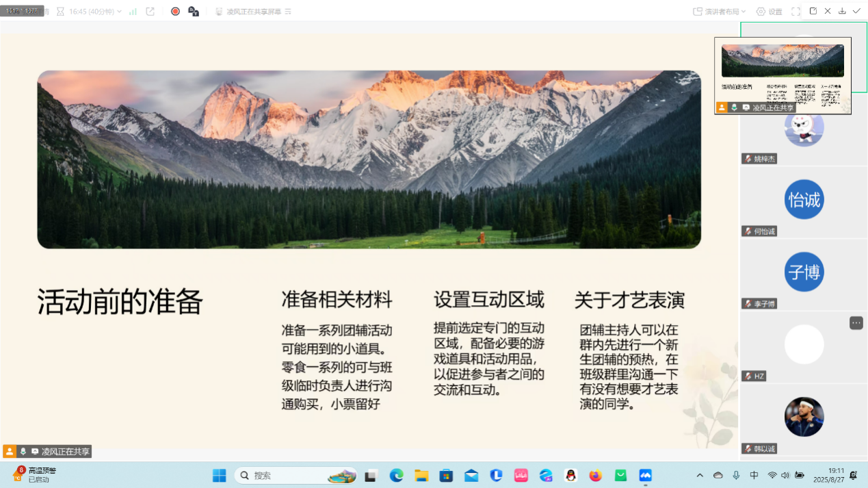Viewport: 868px width, 488px height.
Task: Click the Windows taskbar search box
Action: [x=295, y=475]
